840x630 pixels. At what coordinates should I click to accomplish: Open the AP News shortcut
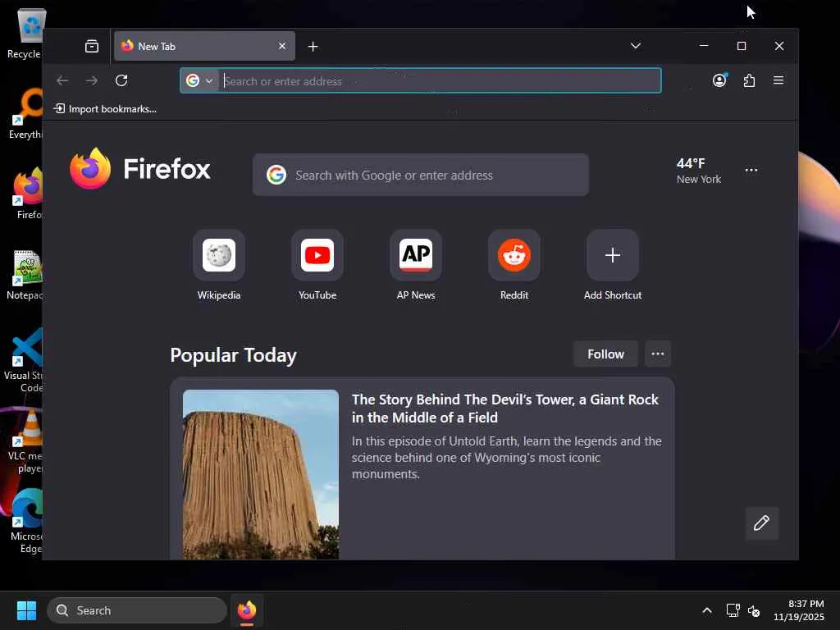[416, 265]
